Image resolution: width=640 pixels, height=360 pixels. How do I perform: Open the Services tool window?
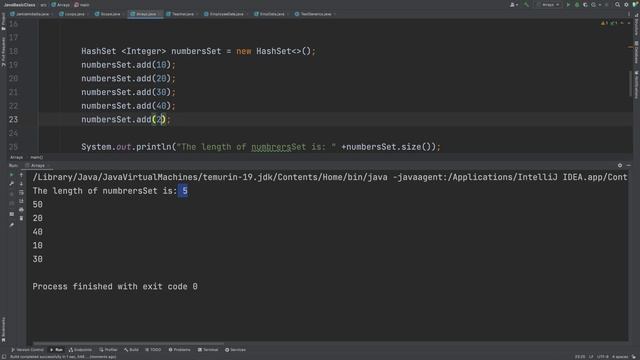coord(235,350)
